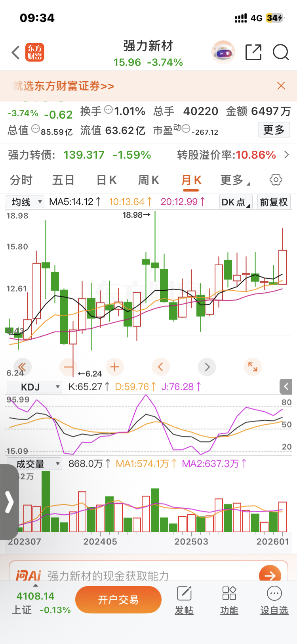
Task: Open 强力转债 convertible bond row
Action: point(148,155)
